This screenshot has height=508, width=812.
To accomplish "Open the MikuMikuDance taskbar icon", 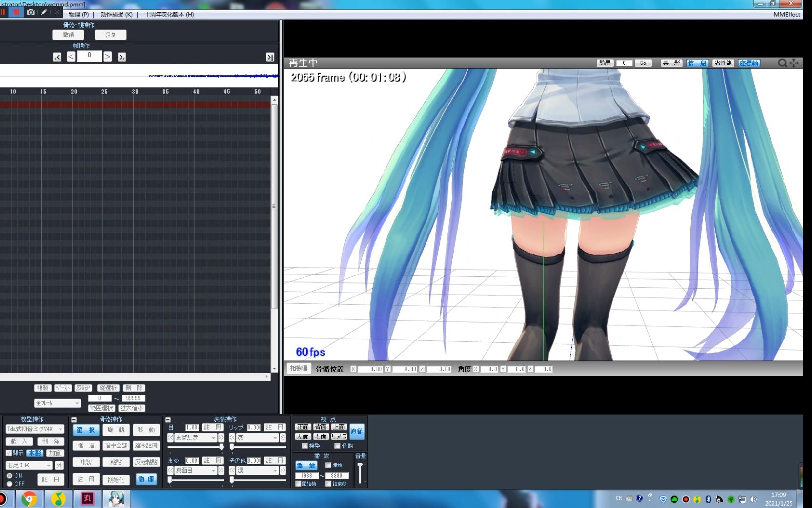I will [117, 499].
